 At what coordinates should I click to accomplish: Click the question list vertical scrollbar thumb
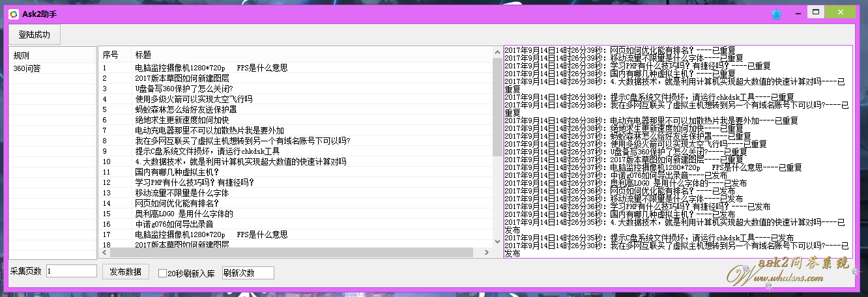pos(497,104)
